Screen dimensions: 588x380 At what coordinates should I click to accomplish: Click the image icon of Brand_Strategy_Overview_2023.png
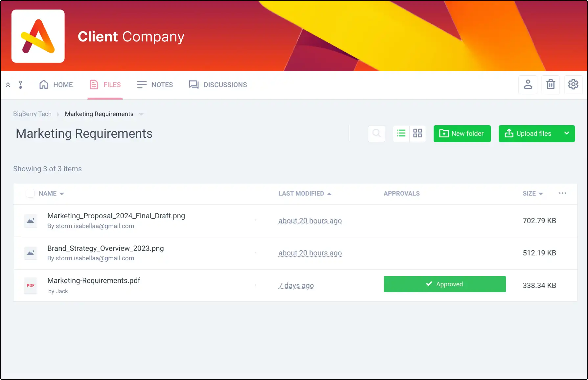(x=31, y=253)
